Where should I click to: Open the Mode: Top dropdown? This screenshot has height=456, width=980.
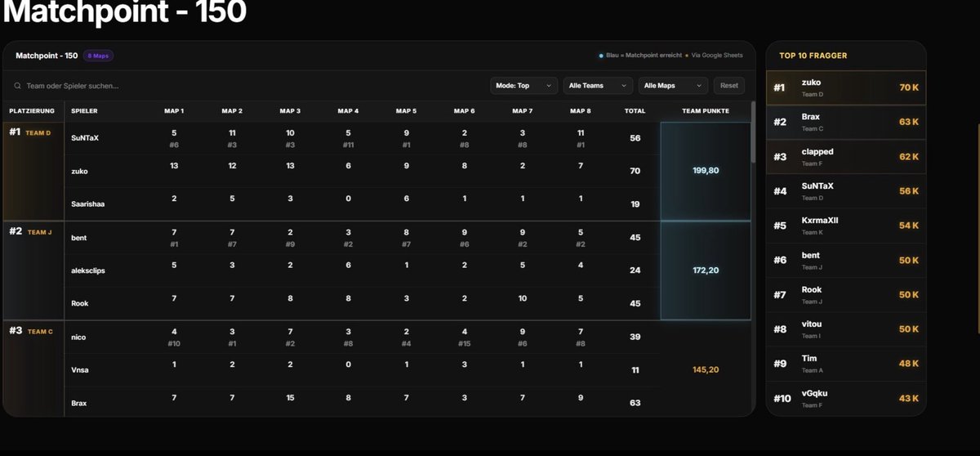[524, 86]
